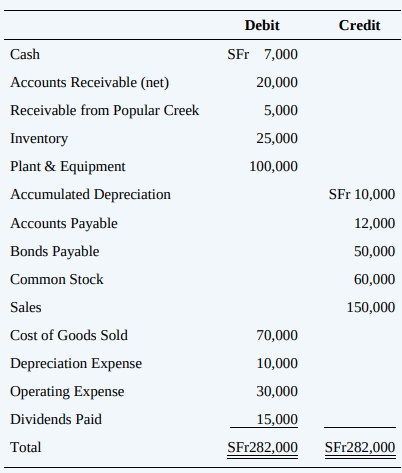Image resolution: width=402 pixels, height=473 pixels.
Task: Click the Credit column header
Action: pyautogui.click(x=359, y=25)
